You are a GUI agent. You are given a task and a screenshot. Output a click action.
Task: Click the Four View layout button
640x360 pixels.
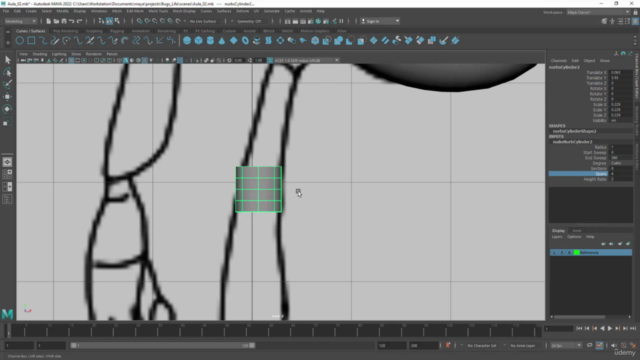pyautogui.click(x=7, y=174)
